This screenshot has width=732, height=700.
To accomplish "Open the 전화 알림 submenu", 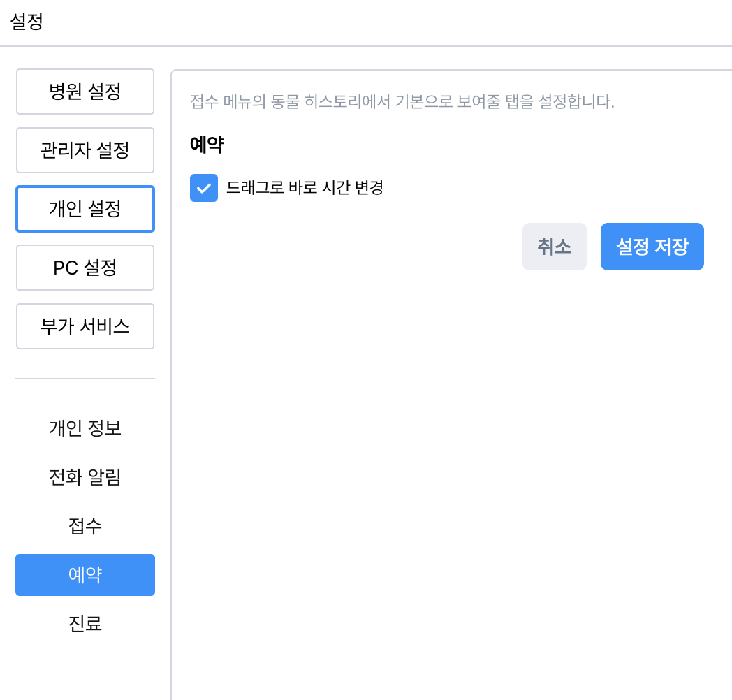I will point(85,478).
